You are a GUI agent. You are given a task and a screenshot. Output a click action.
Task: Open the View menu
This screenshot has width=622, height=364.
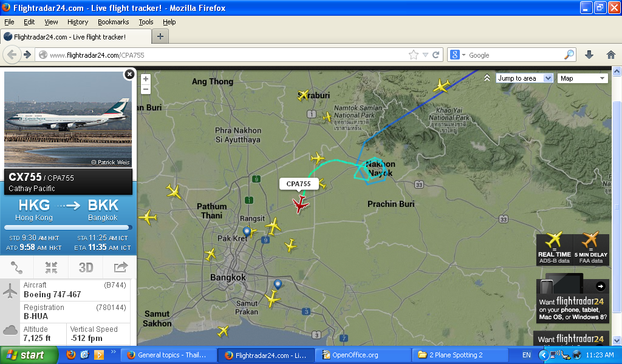[51, 22]
